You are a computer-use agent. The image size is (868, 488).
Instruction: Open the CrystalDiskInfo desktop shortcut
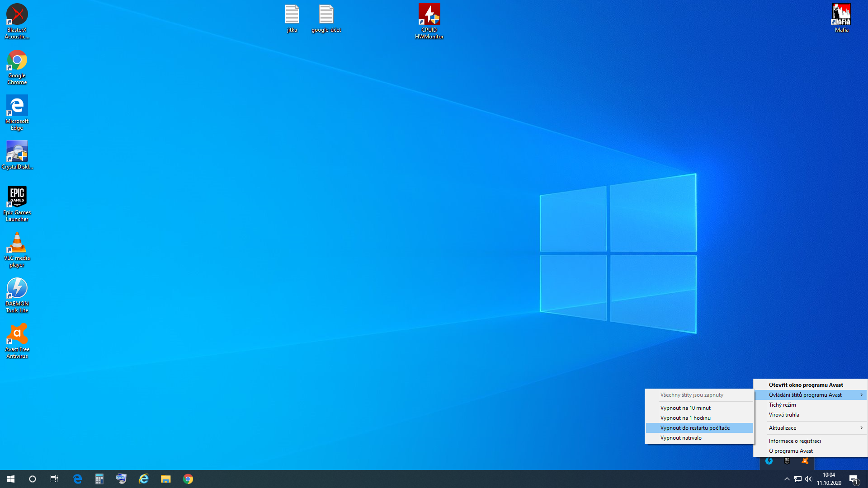17,155
